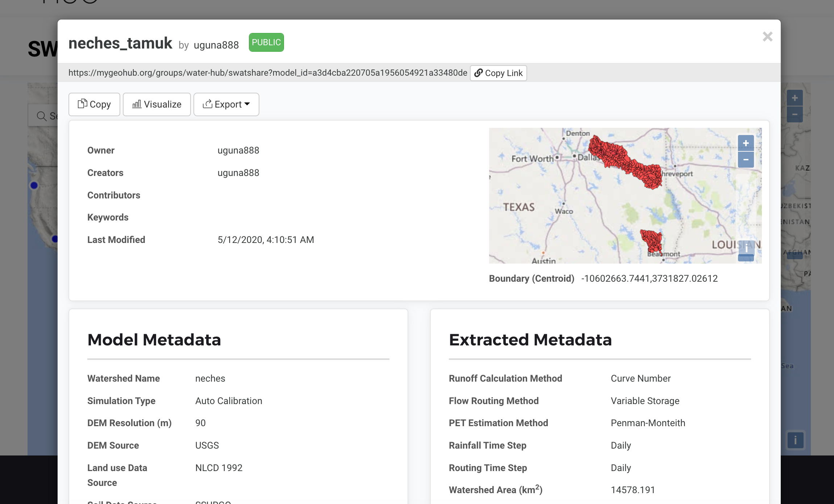The height and width of the screenshot is (504, 834).
Task: Open the Visualize chart tool
Action: (157, 104)
